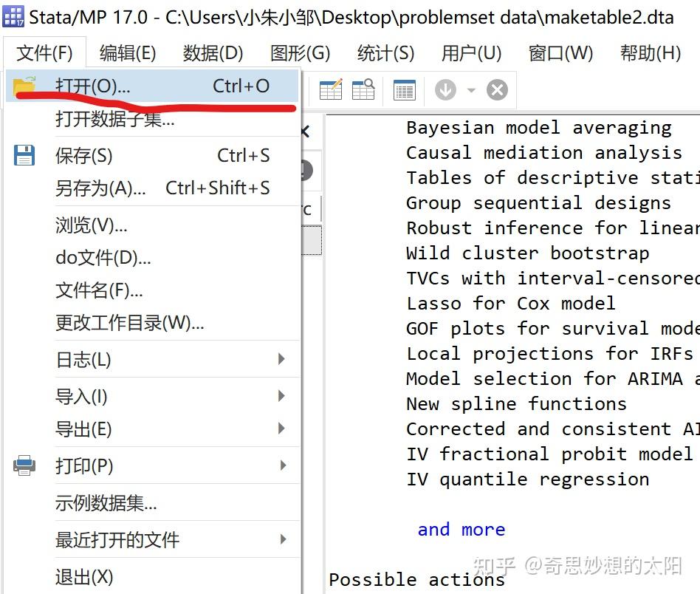The height and width of the screenshot is (594, 700).
Task: Expand the 导出(E) submenu
Action: 281,429
